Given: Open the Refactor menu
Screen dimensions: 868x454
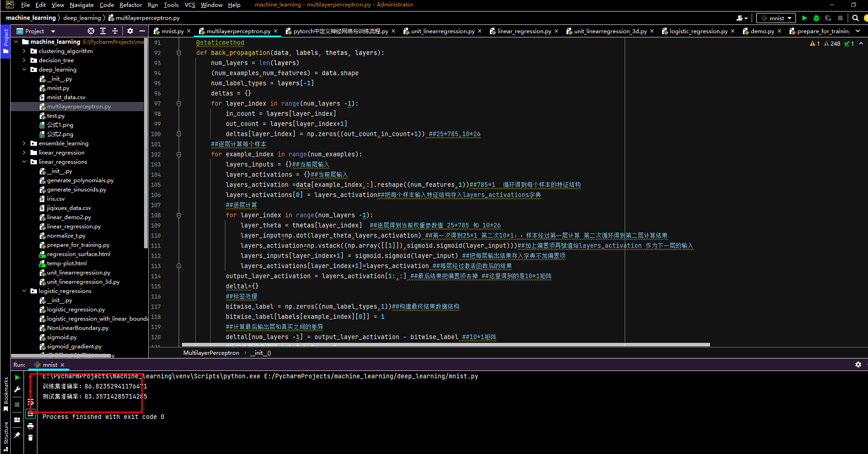Looking at the screenshot, I should coord(131,5).
